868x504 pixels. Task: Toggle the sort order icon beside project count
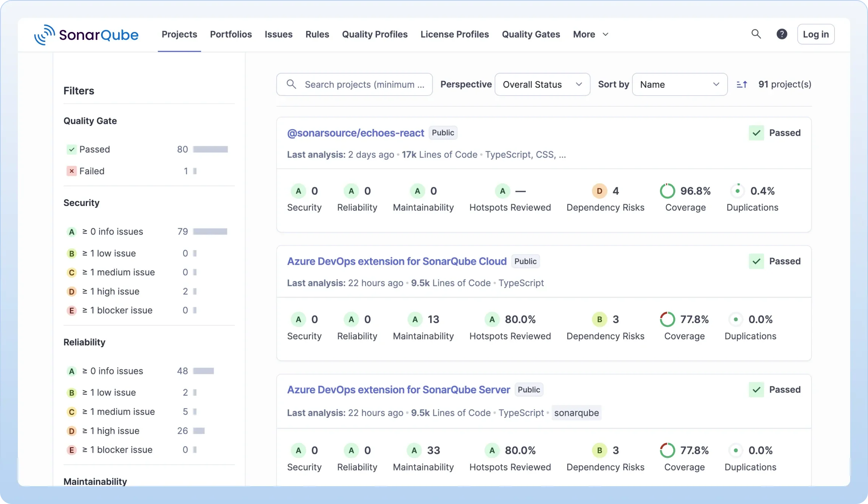coord(742,84)
